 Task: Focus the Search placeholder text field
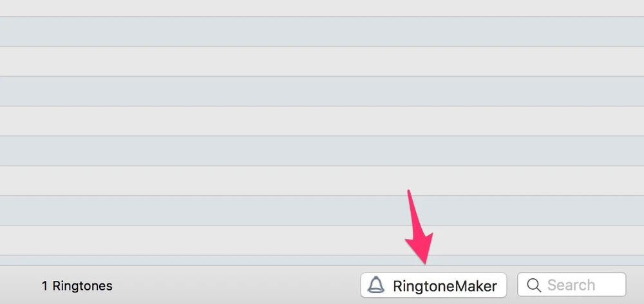click(x=571, y=285)
